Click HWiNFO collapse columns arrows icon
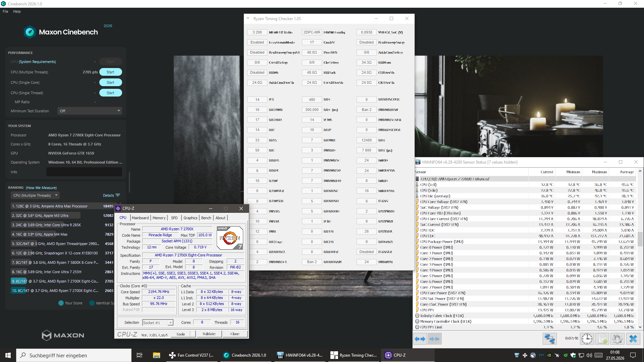Image resolution: width=644 pixels, height=362 pixels. [434, 339]
